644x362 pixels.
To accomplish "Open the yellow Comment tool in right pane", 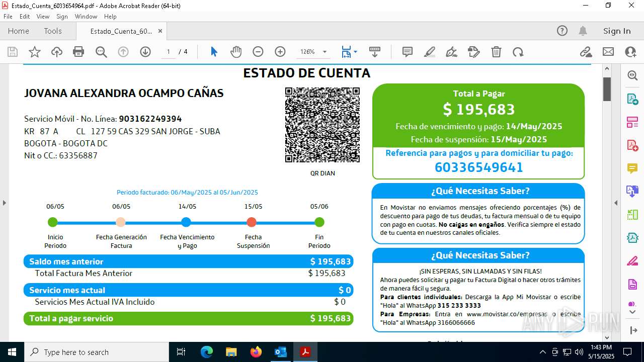I will pos(632,168).
